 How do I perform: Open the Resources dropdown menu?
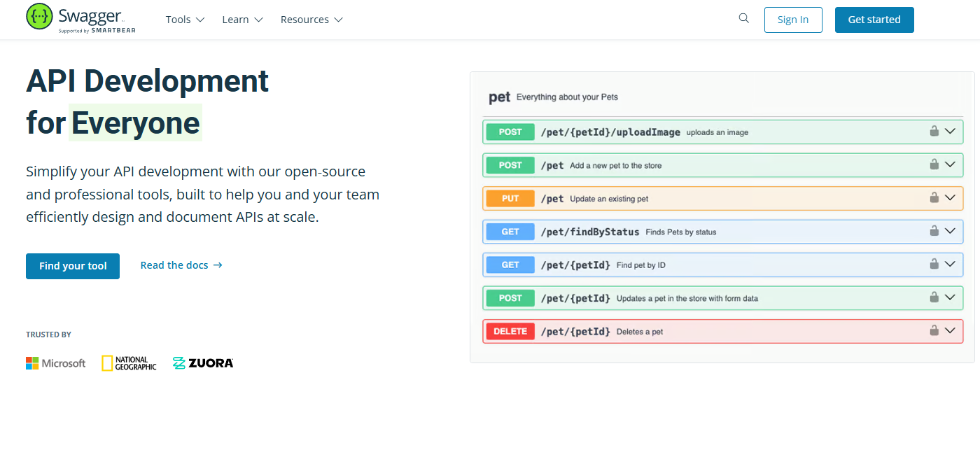pos(311,20)
